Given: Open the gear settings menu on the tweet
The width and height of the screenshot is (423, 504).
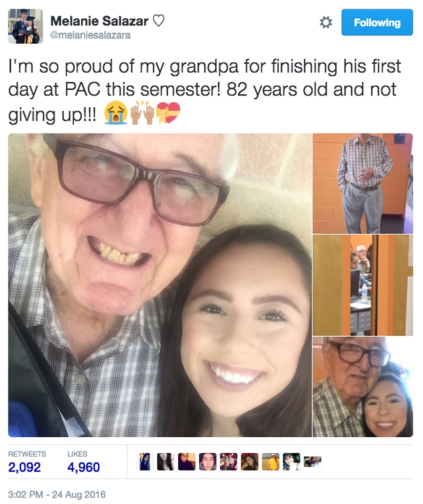Looking at the screenshot, I should point(326,23).
